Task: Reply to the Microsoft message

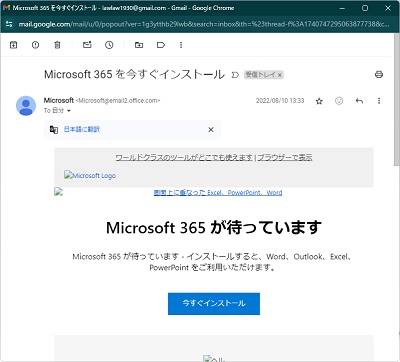Action: (x=359, y=101)
